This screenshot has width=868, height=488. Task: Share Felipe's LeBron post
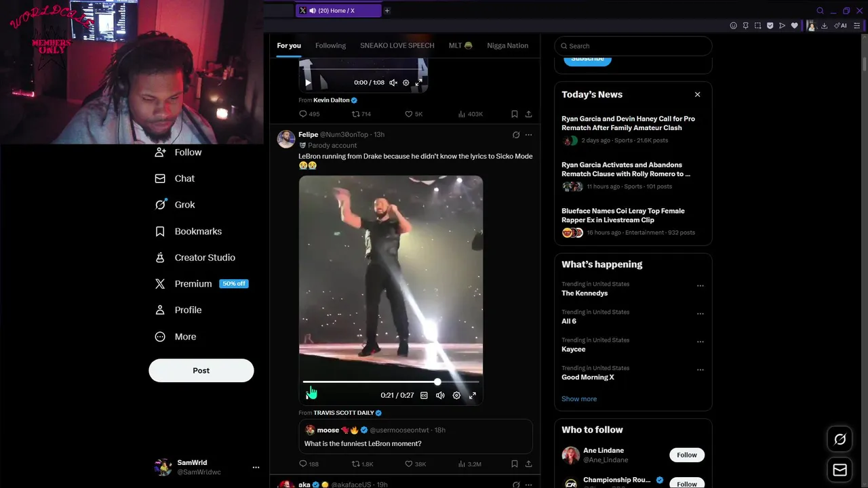pos(528,464)
